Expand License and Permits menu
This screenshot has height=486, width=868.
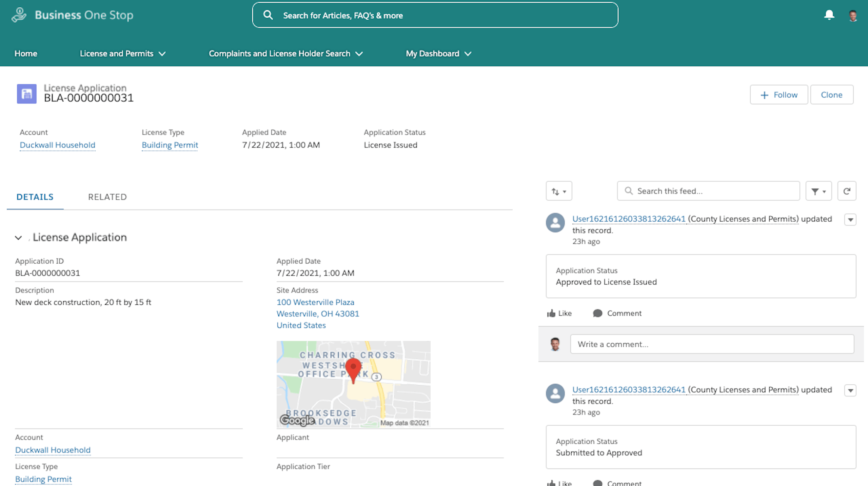click(x=123, y=54)
